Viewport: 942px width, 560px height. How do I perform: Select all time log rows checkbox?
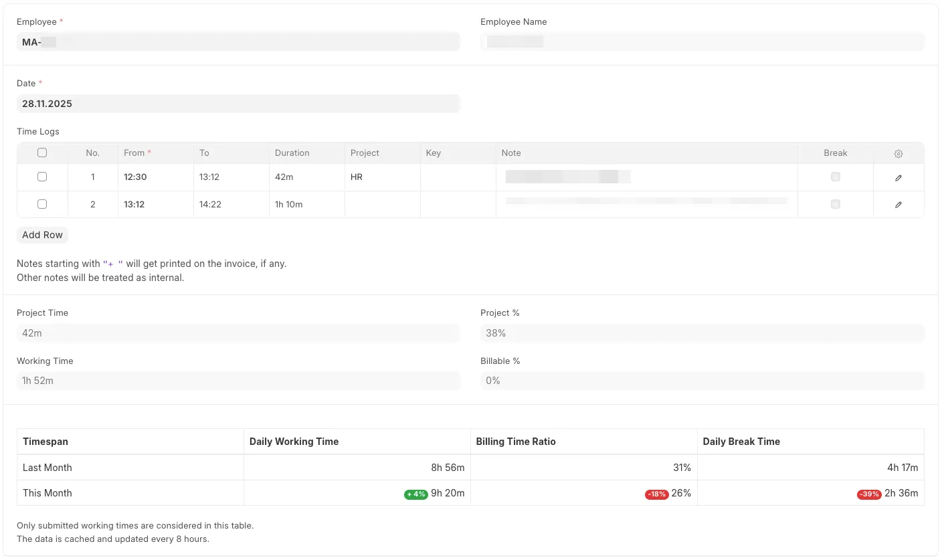click(42, 153)
